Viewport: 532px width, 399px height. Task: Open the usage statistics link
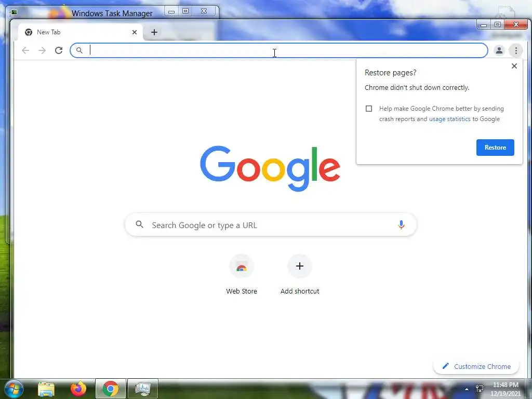click(x=449, y=119)
